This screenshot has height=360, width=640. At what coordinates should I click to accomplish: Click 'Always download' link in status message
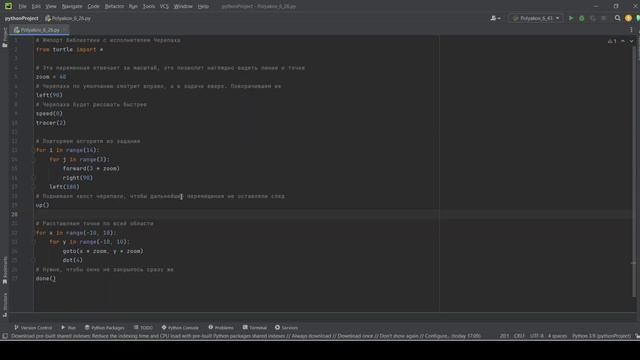coord(311,336)
